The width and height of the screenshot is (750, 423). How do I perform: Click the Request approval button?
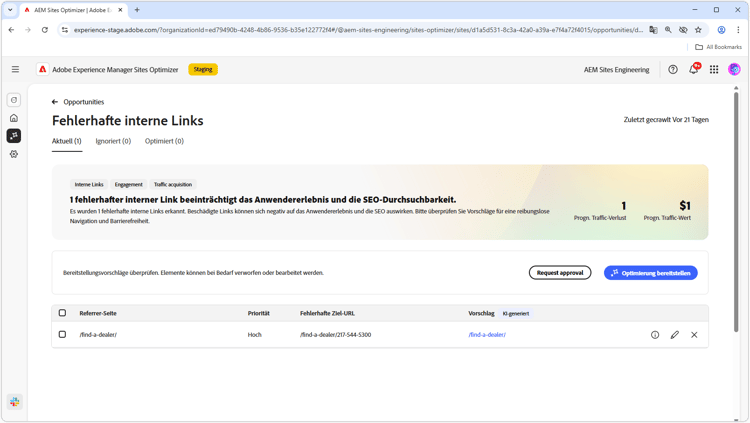tap(560, 273)
